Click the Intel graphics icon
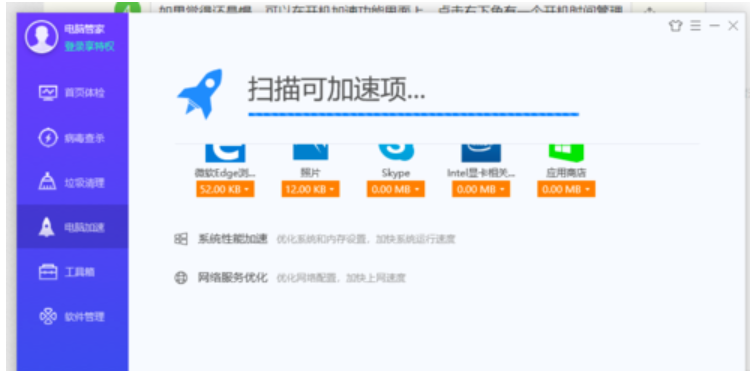This screenshot has height=371, width=750. [x=481, y=153]
